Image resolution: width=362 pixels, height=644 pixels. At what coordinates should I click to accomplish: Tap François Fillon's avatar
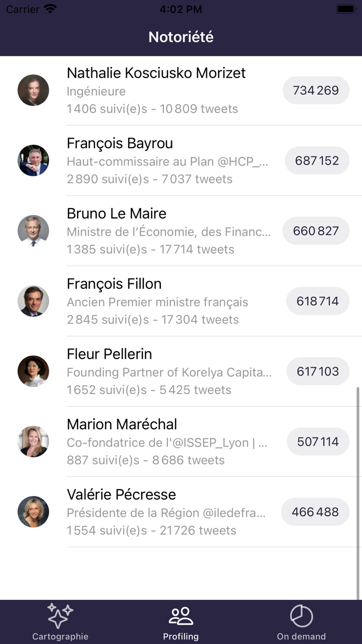[x=33, y=301]
